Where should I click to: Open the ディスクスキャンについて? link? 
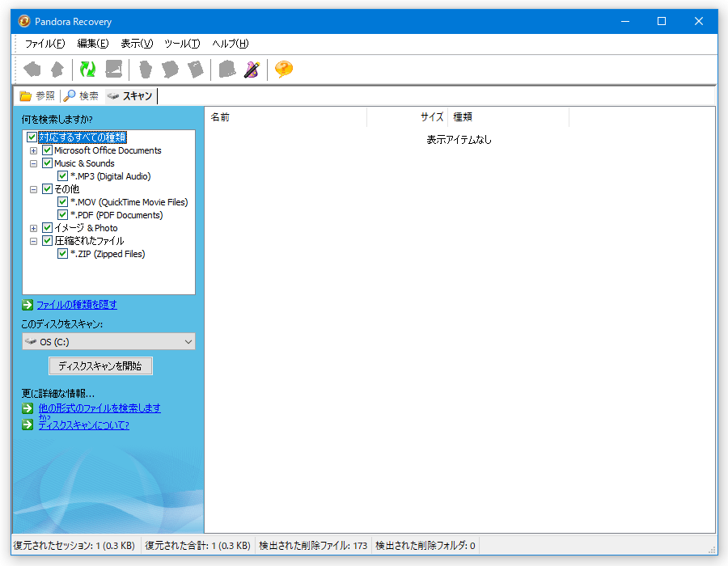83,425
